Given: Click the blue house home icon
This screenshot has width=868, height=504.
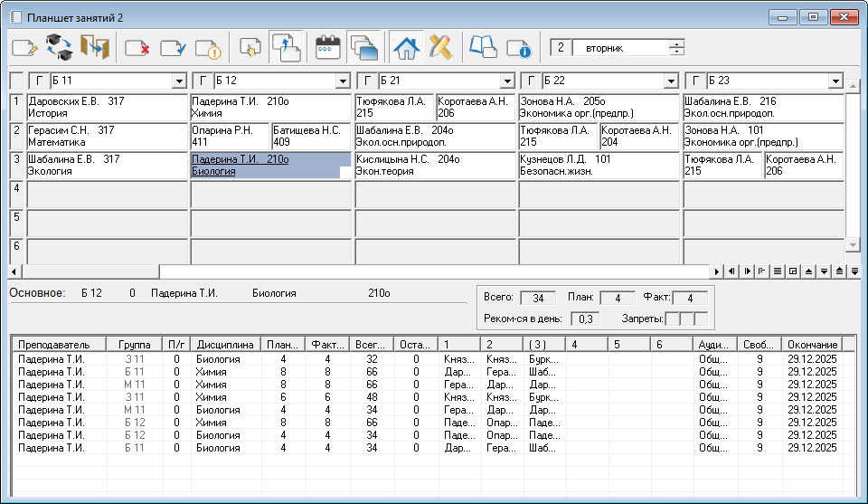Looking at the screenshot, I should pyautogui.click(x=406, y=46).
